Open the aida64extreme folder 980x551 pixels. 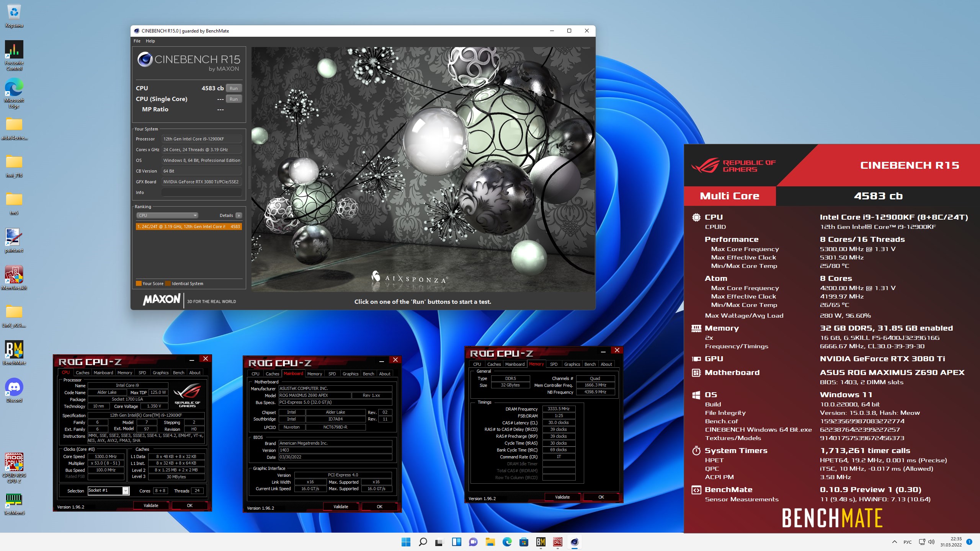click(14, 128)
